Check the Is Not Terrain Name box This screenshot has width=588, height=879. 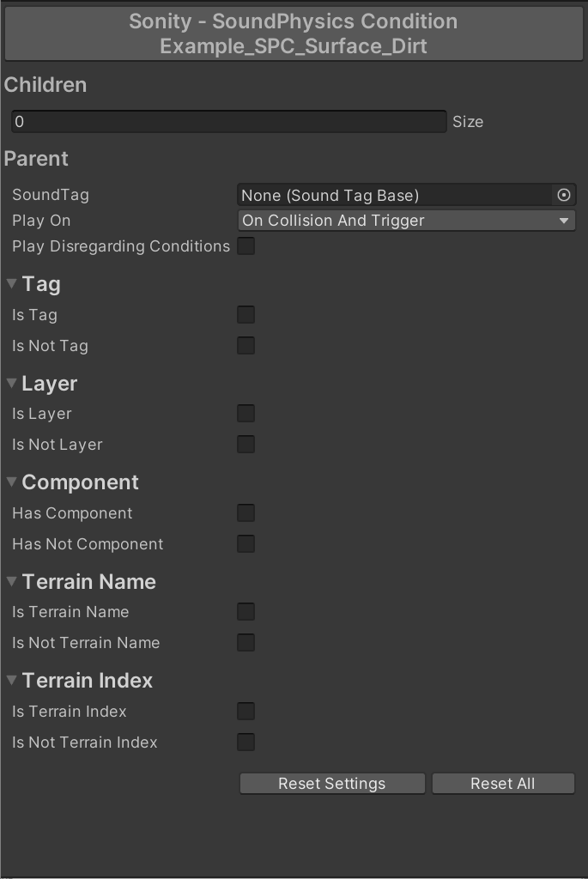point(246,643)
